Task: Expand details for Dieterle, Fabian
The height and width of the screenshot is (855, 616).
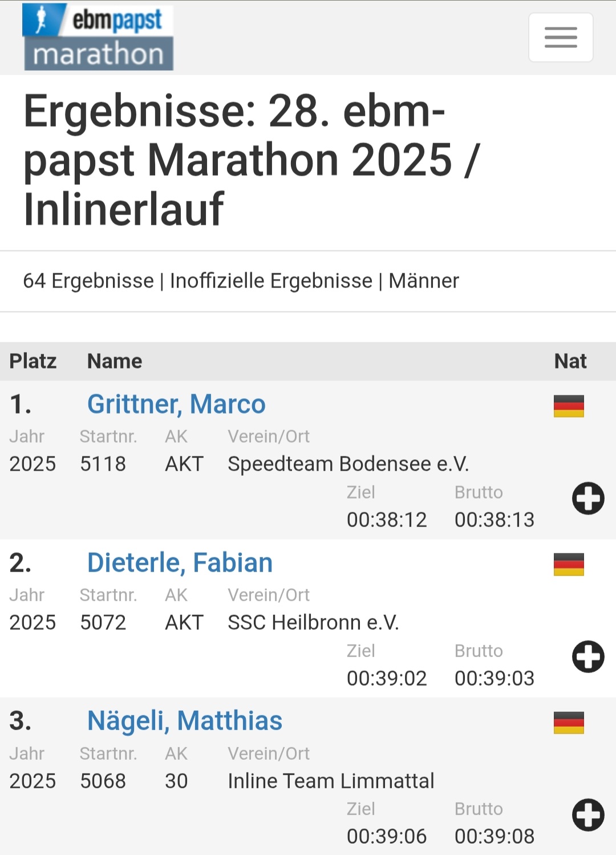Action: point(588,657)
